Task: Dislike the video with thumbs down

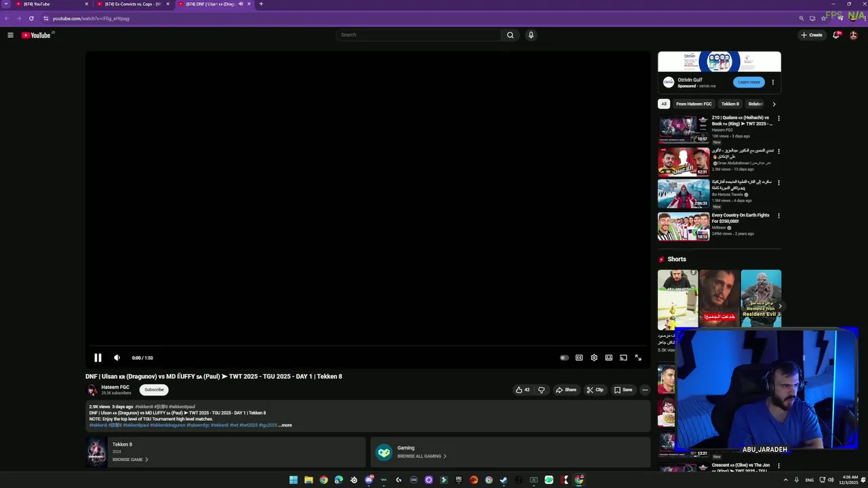Action: (541, 390)
